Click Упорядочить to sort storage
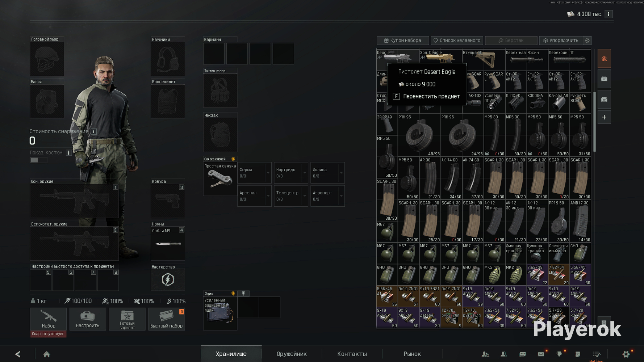 [561, 41]
